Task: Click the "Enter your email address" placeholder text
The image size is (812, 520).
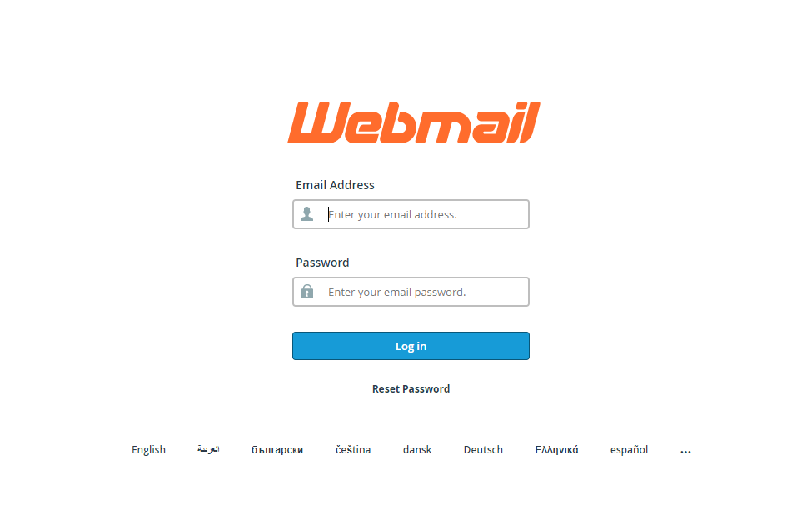Action: point(392,214)
